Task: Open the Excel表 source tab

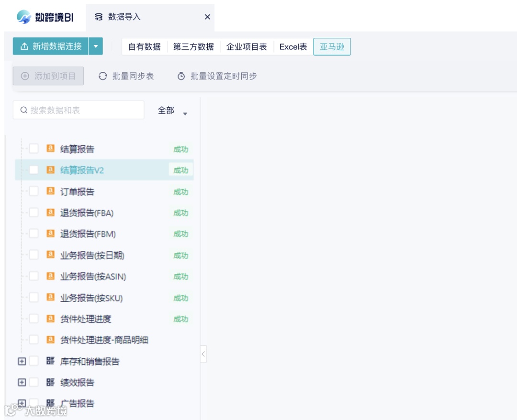Action: (292, 46)
